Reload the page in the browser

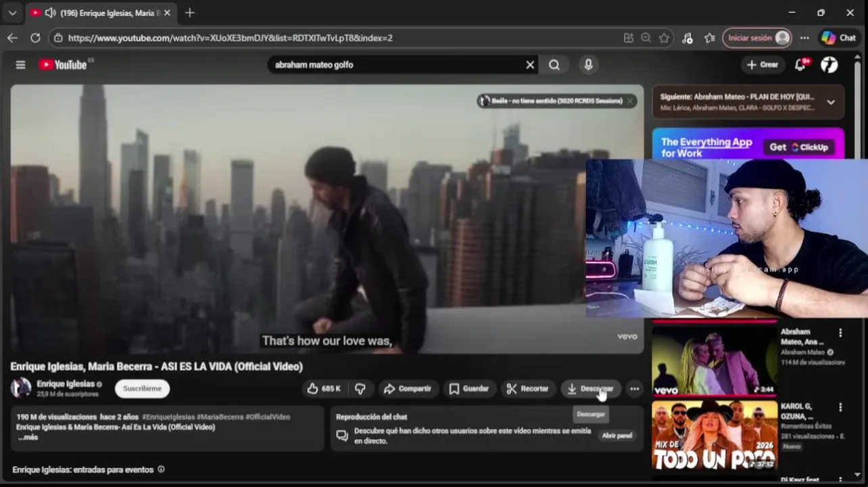click(x=35, y=38)
